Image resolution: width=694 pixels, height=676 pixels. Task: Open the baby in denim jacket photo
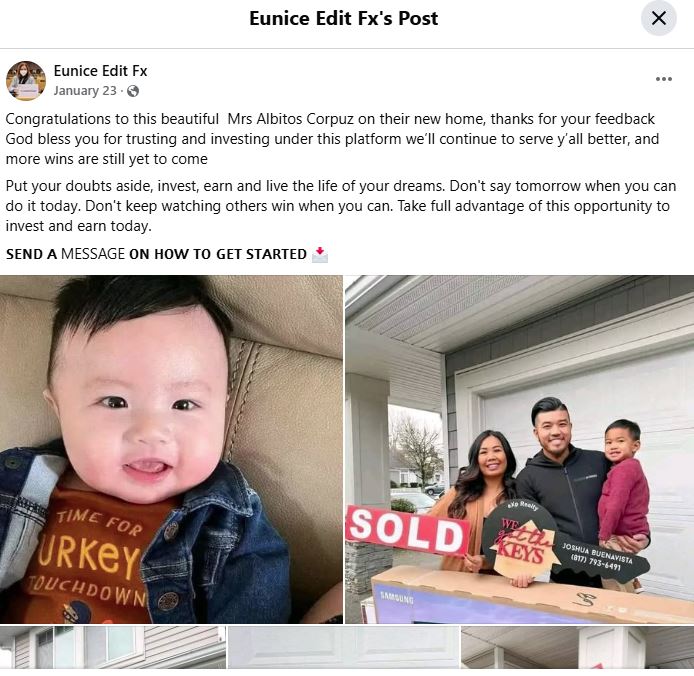(171, 449)
